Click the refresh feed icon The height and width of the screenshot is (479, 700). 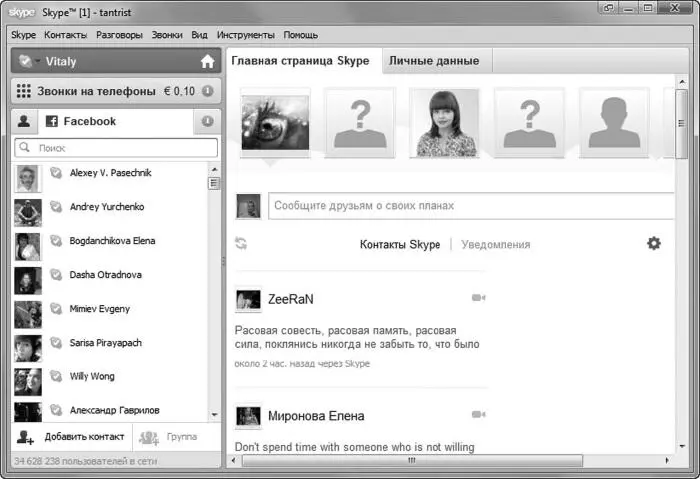pyautogui.click(x=241, y=244)
